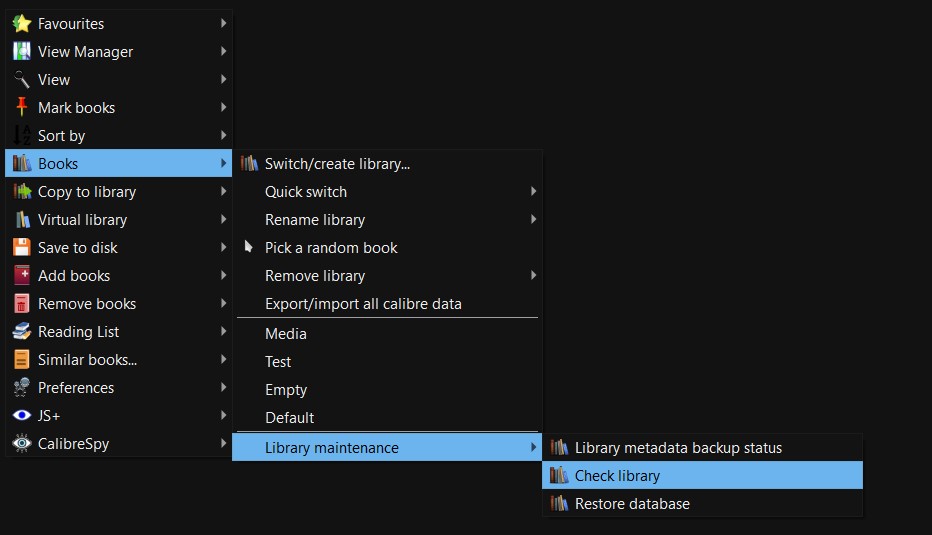Click the Save to disk floppy icon
932x535 pixels.
[x=21, y=248]
